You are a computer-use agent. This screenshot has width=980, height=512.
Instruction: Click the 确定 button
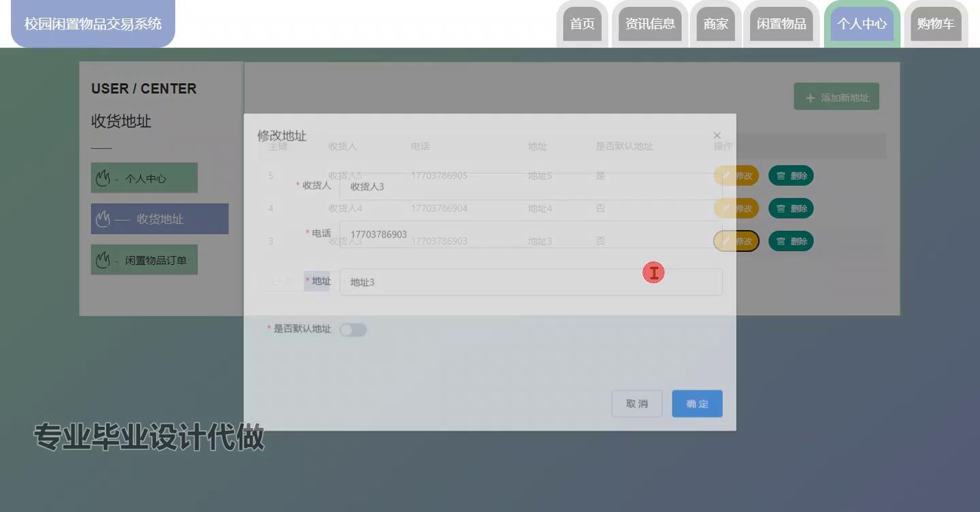coord(697,404)
